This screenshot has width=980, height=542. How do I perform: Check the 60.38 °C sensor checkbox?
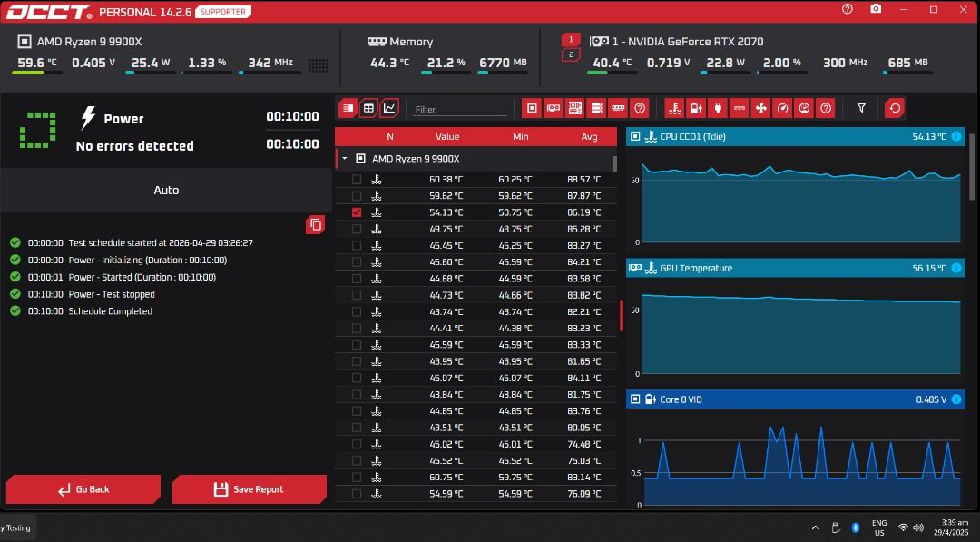(x=357, y=180)
